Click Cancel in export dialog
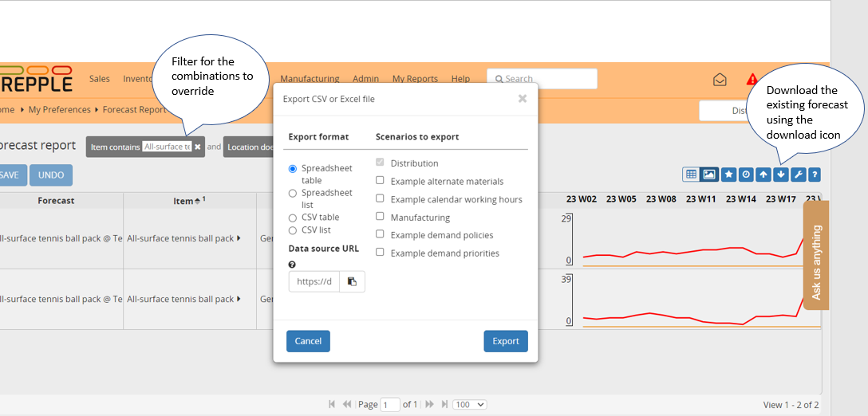The width and height of the screenshot is (868, 416). [x=308, y=341]
